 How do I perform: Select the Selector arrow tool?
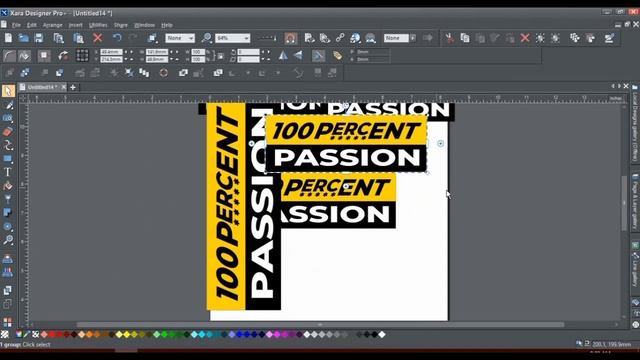[x=8, y=91]
